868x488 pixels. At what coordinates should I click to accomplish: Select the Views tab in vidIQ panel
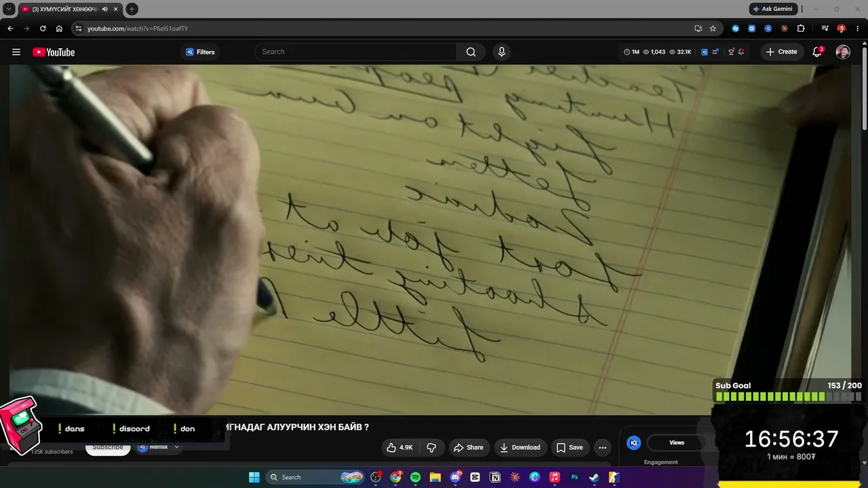[677, 443]
